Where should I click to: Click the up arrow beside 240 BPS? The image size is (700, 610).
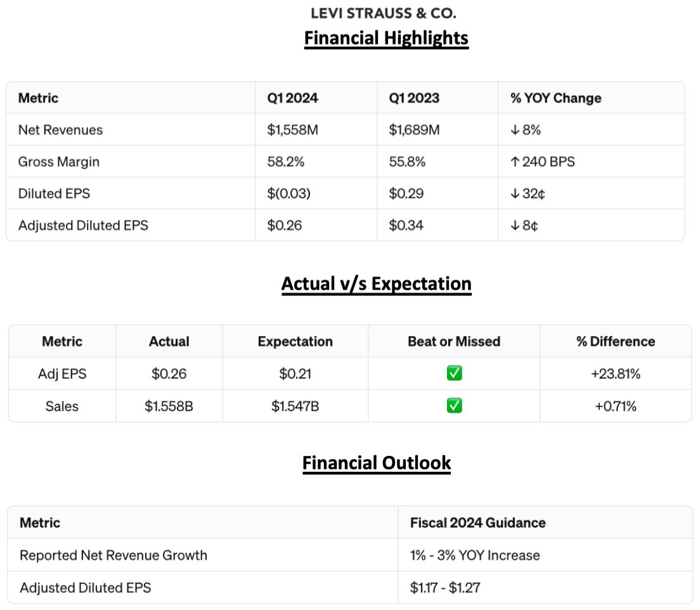tap(515, 162)
